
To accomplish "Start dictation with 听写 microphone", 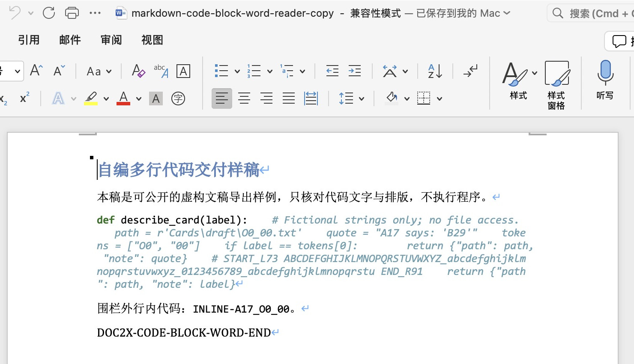I will pyautogui.click(x=605, y=81).
